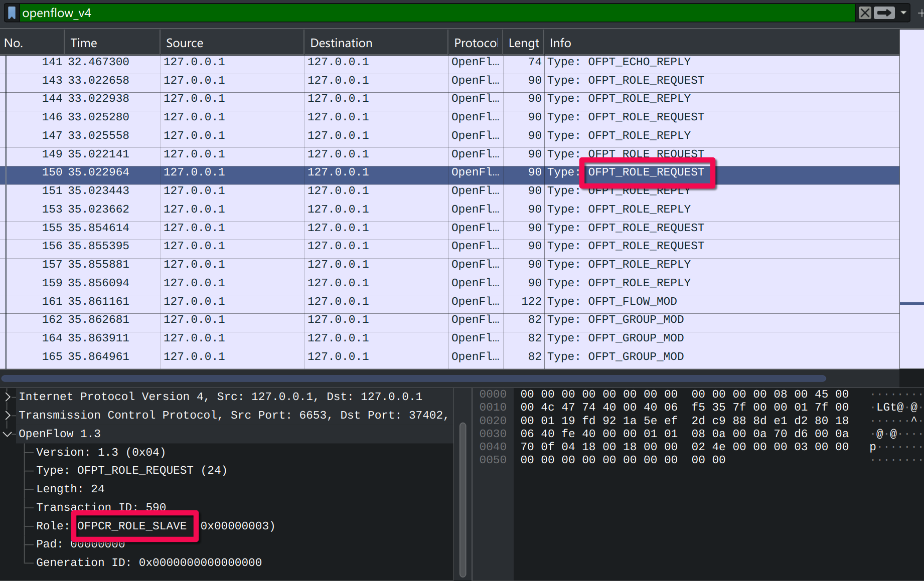
Task: Sort packets by the Time column
Action: coord(111,43)
